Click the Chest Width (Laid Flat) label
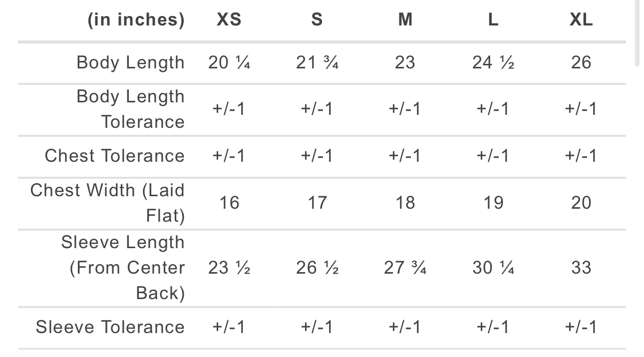The height and width of the screenshot is (357, 644). tap(107, 203)
